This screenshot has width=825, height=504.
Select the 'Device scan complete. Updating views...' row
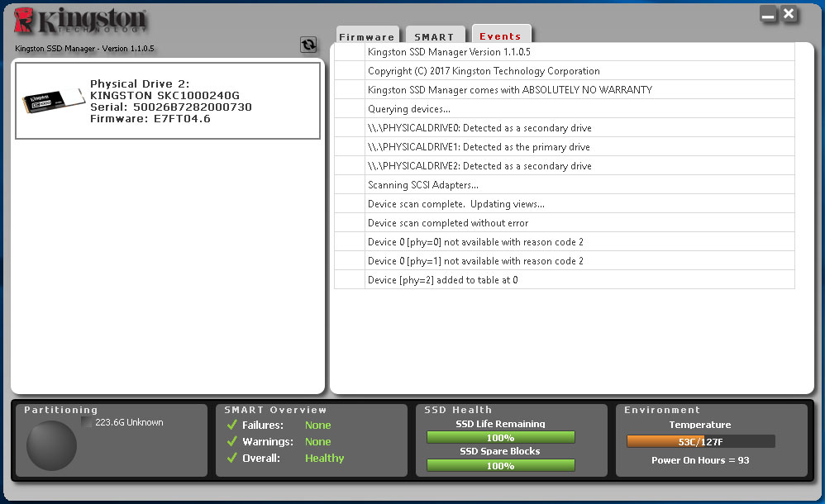[x=564, y=203]
